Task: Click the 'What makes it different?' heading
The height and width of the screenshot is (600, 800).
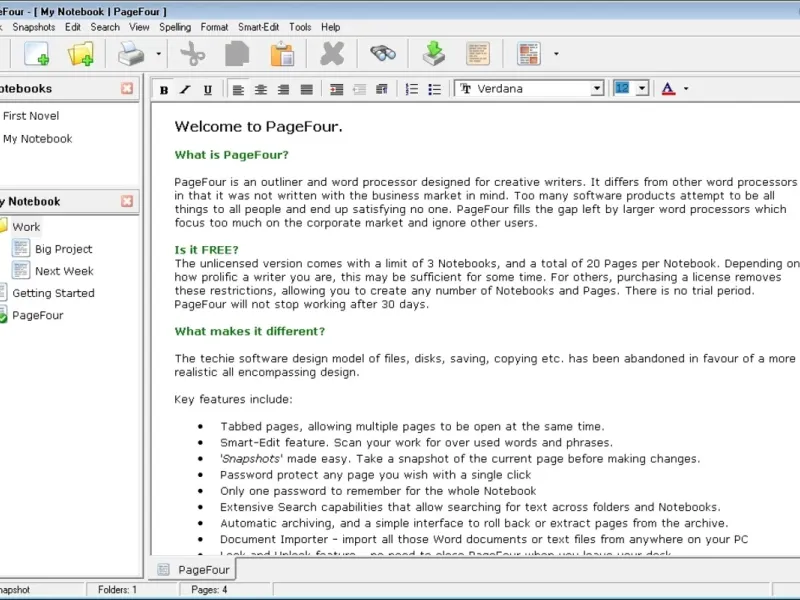Action: pos(249,331)
